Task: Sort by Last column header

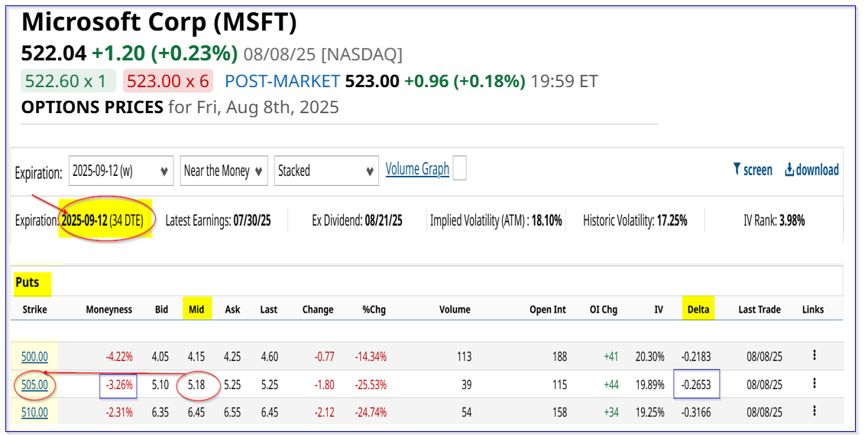Action: [x=268, y=310]
